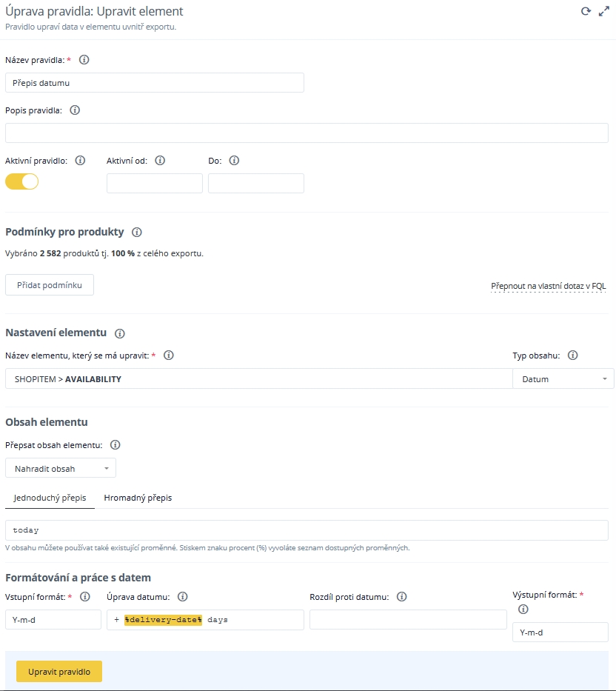Click the Aktivní od date field
This screenshot has width=616, height=691.
click(154, 184)
